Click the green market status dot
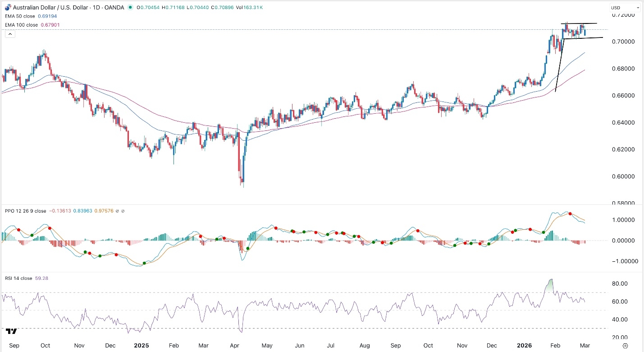Screen dimensions: 644x352 point(131,7)
